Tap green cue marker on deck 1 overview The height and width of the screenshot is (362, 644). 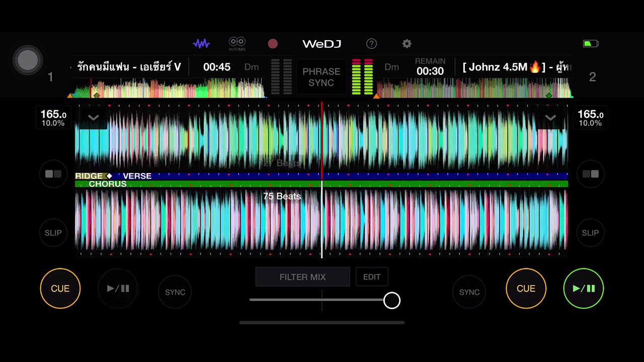(96, 95)
